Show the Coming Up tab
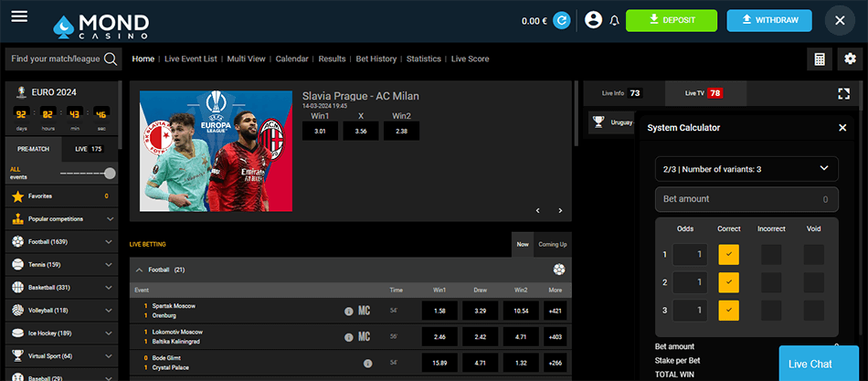The height and width of the screenshot is (381, 868). 553,244
